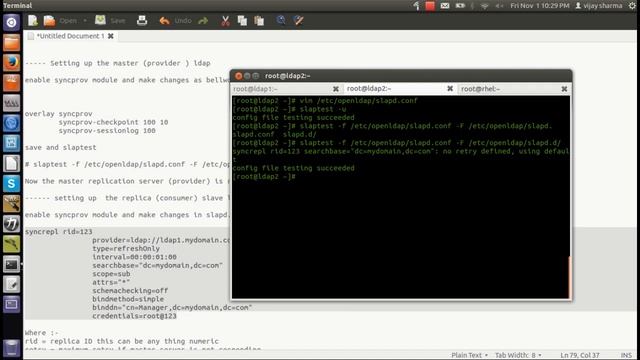640x360 pixels.
Task: Click the Redo arrow icon
Action: (x=203, y=20)
